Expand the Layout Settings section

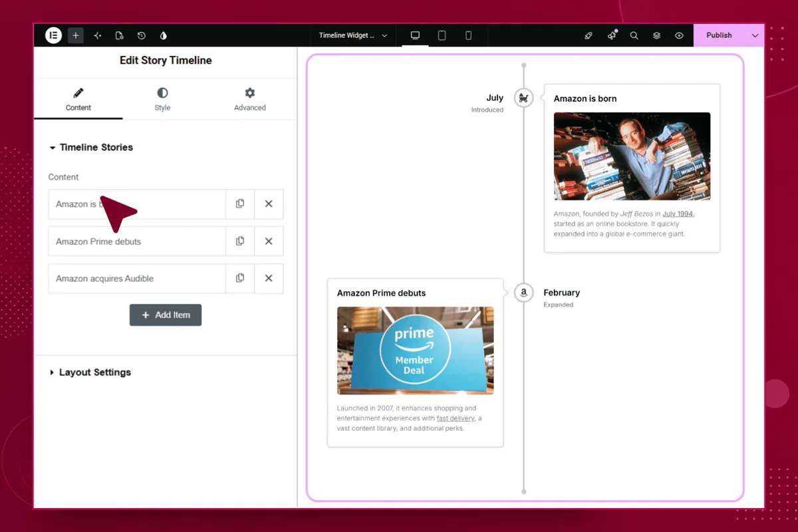90,372
